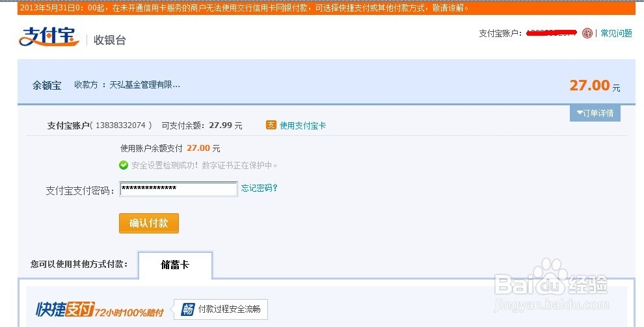Viewport: 644px width, 327px height.
Task: Confirm payment with 确认付款 button
Action: click(x=149, y=223)
